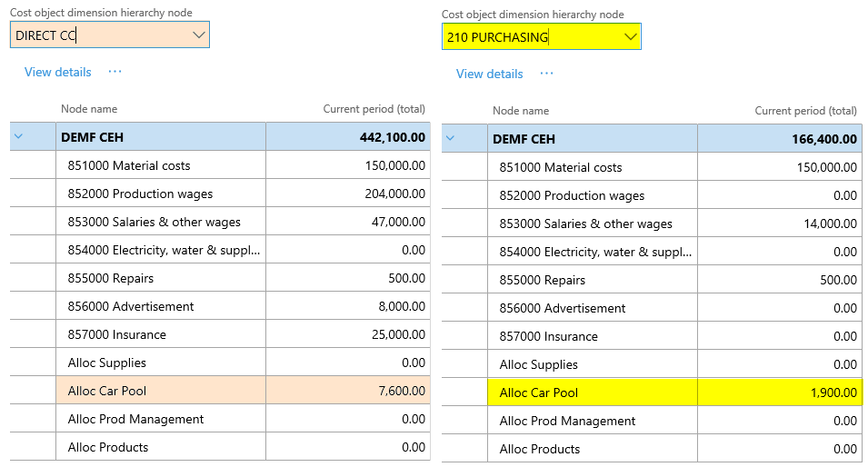Select 856000 Advertisement row in left grid
This screenshot has height=467, width=868.
tap(131, 306)
